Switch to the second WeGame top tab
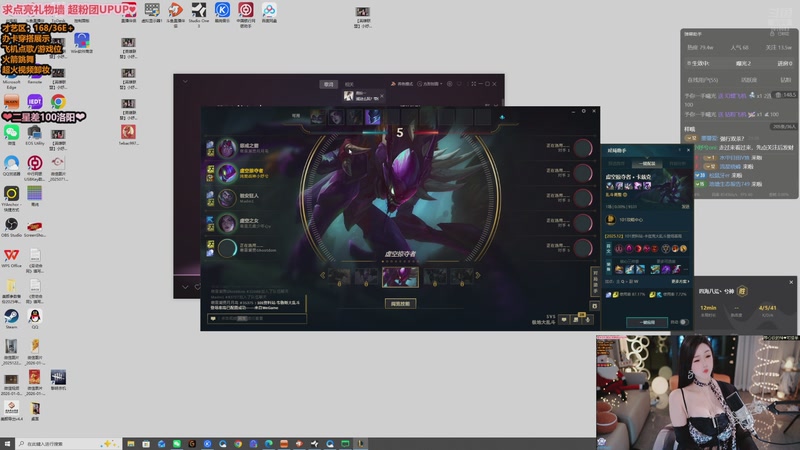The image size is (800, 450). pos(349,84)
